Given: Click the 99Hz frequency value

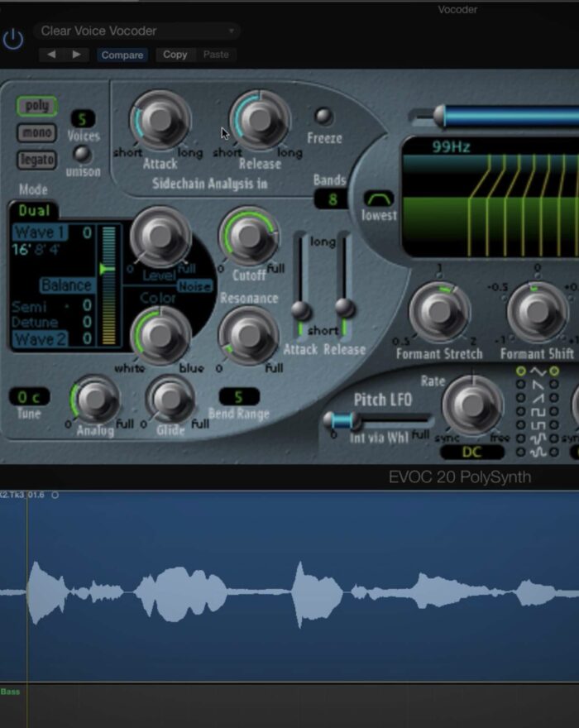Looking at the screenshot, I should tap(451, 146).
